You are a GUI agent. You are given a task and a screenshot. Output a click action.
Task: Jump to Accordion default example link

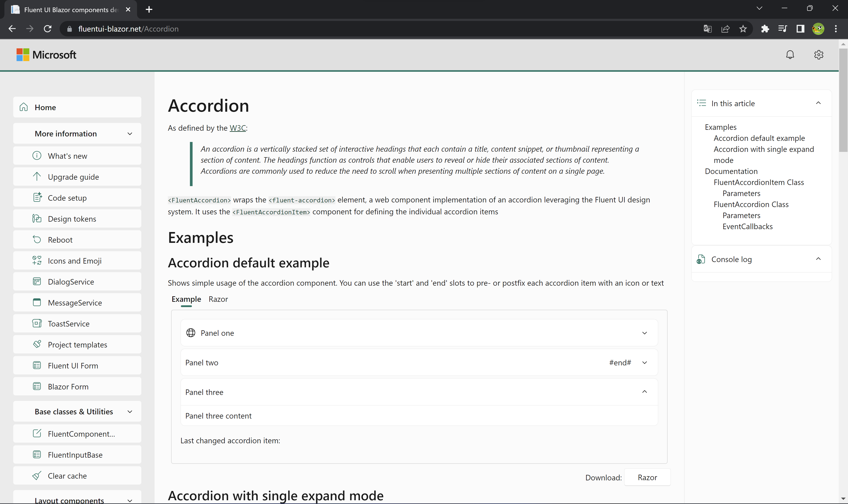(759, 138)
